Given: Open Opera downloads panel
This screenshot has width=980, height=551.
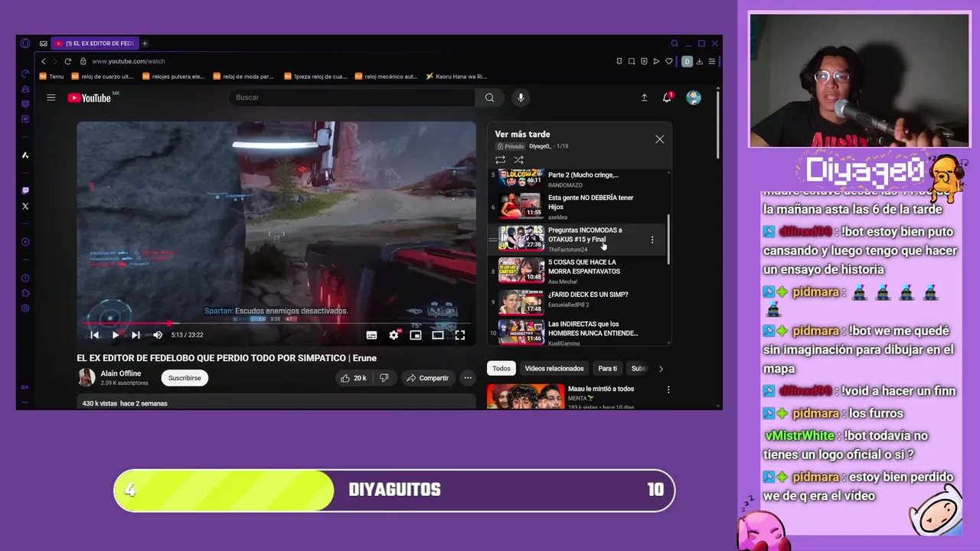Looking at the screenshot, I should 699,61.
